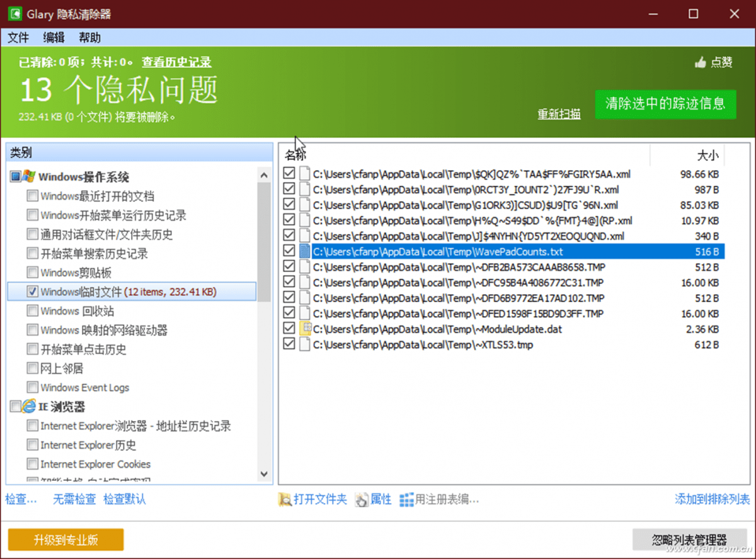Enable 开始菜单搜索历史记录 checkbox
The width and height of the screenshot is (756, 559).
click(x=32, y=254)
